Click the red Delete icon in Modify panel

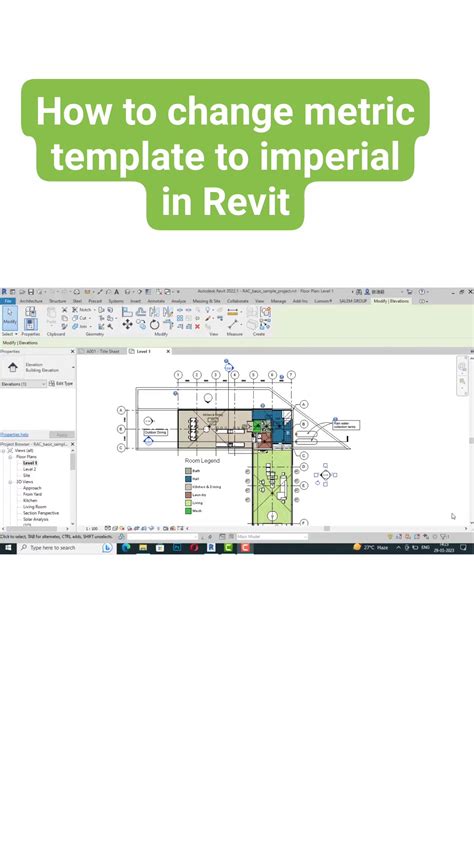(197, 326)
